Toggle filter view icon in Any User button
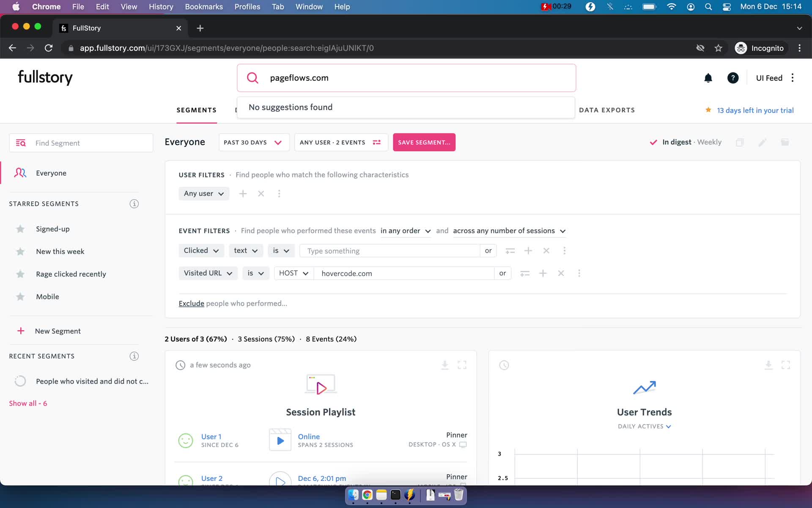The image size is (812, 508). click(376, 142)
